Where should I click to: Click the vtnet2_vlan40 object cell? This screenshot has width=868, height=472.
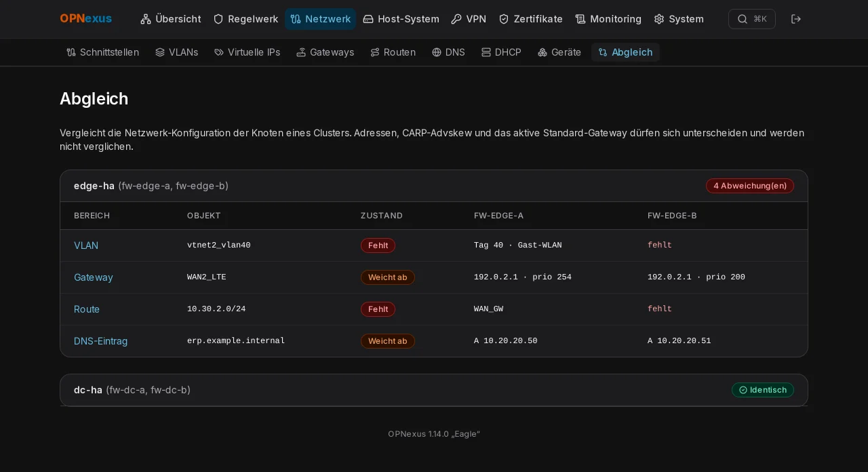(219, 245)
